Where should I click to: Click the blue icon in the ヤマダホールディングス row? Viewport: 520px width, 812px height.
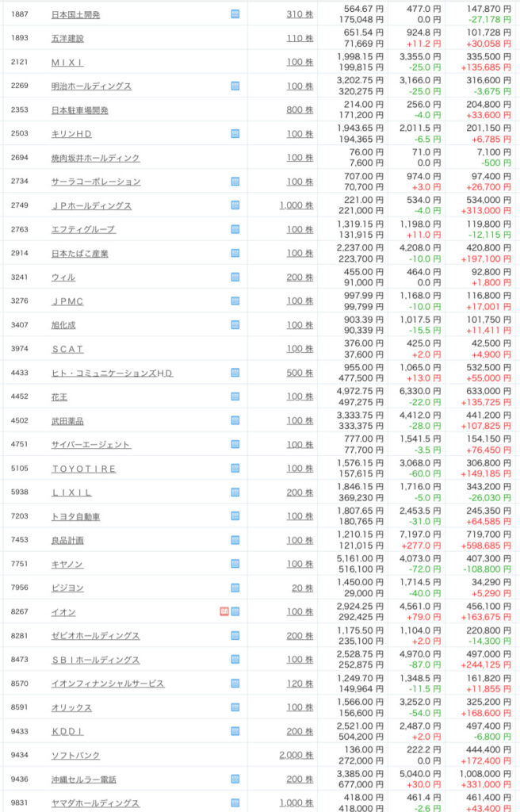[235, 803]
